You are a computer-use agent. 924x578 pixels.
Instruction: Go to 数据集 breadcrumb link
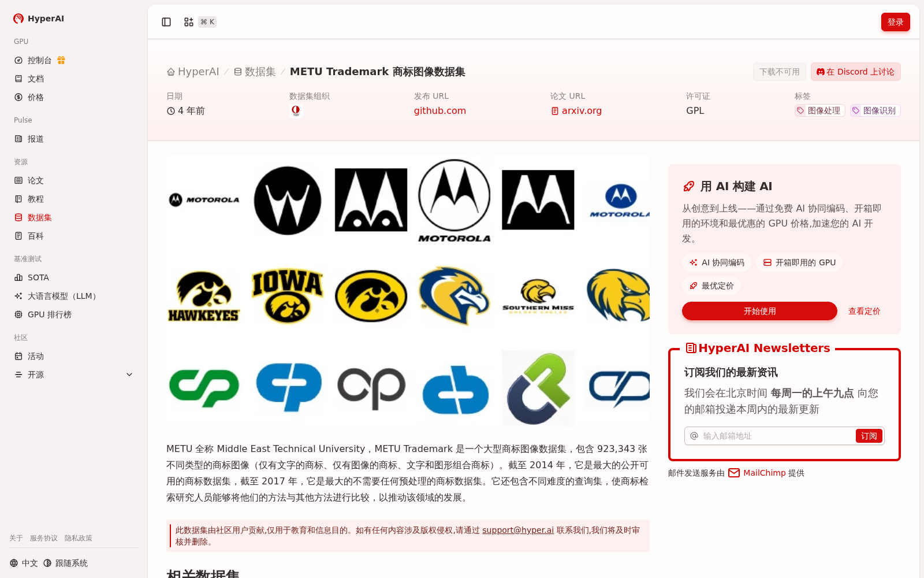(255, 72)
